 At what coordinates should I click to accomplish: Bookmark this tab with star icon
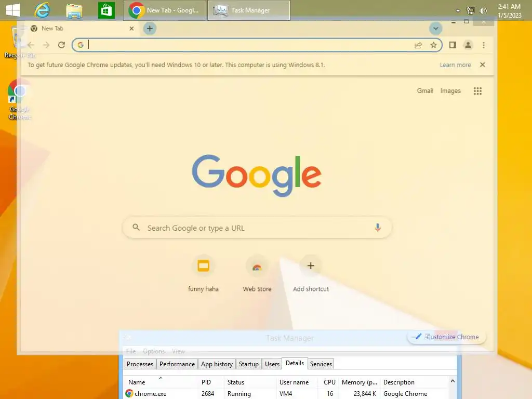click(x=433, y=45)
